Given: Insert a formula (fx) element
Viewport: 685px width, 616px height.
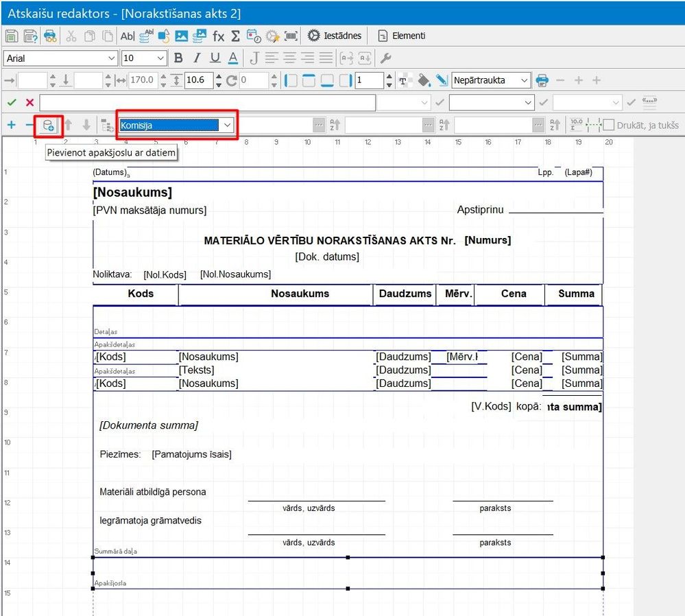Looking at the screenshot, I should (218, 36).
